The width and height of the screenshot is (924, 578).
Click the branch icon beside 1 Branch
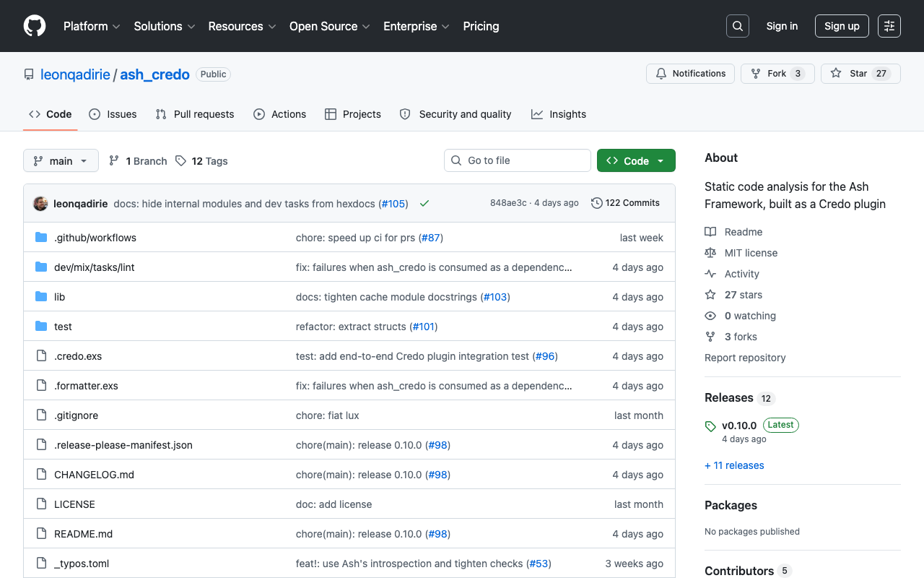[x=114, y=161]
